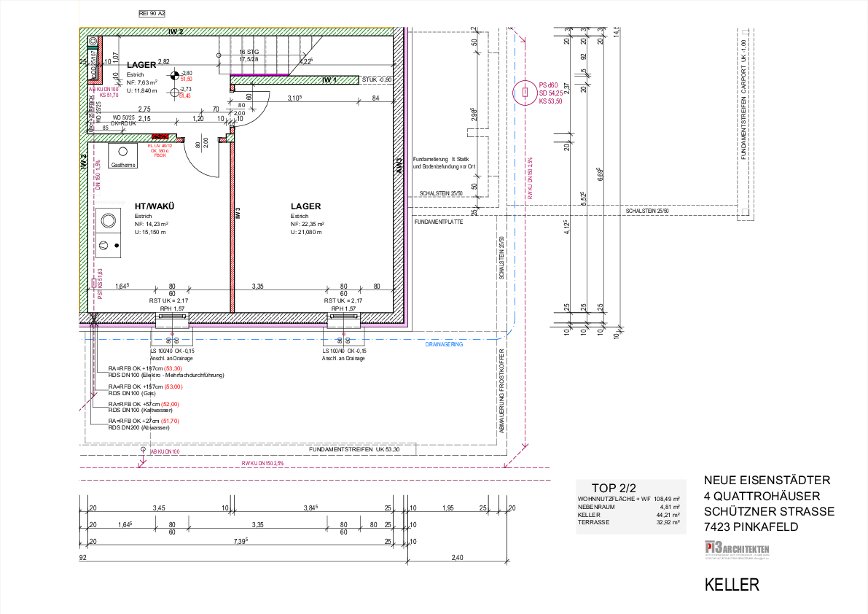The image size is (868, 614).
Task: Click the 'TOP 2/2' heading
Action: click(614, 489)
